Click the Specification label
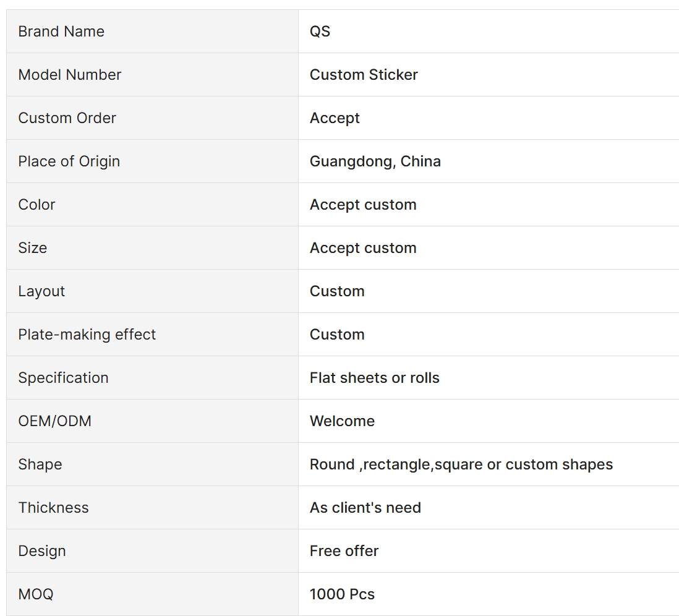This screenshot has width=679, height=616. click(63, 378)
